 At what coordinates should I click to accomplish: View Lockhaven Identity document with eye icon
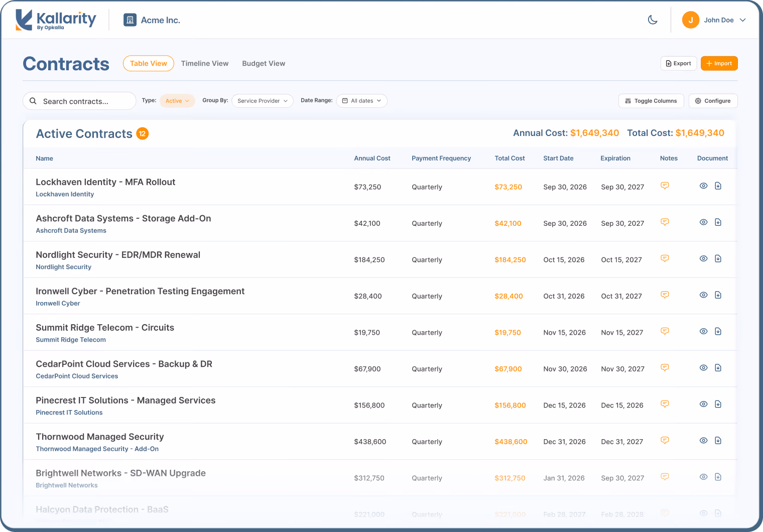[704, 186]
